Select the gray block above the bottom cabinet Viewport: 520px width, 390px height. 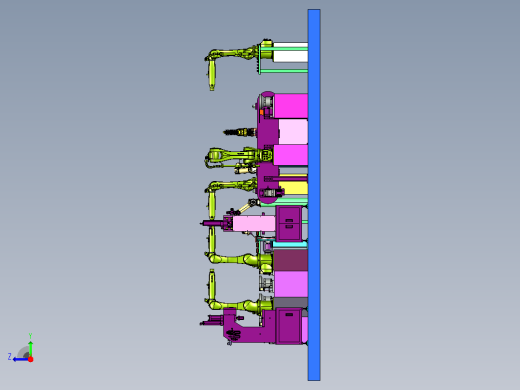291,303
